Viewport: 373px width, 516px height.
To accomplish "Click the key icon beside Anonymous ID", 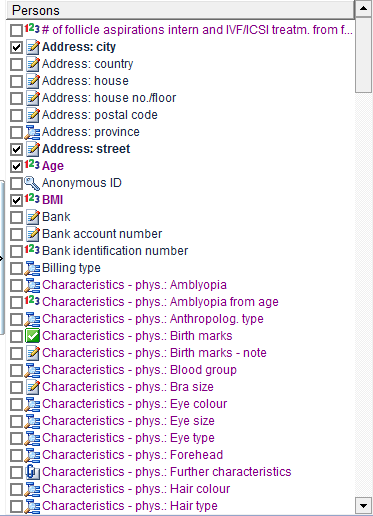I will [x=32, y=183].
